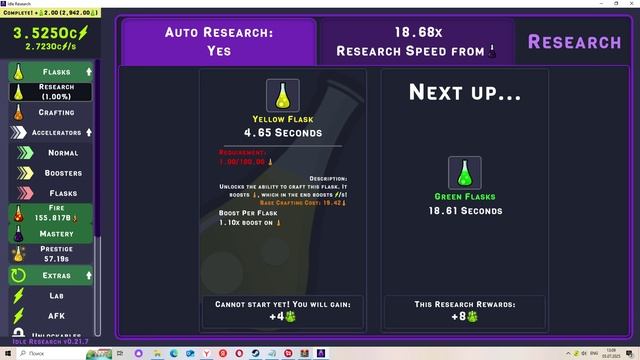The image size is (640, 360).
Task: Toggle the Auto Research Yes setting
Action: tap(219, 42)
